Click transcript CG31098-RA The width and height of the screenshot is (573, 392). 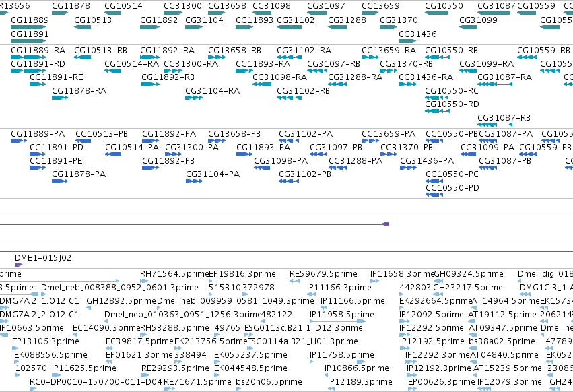(x=262, y=84)
